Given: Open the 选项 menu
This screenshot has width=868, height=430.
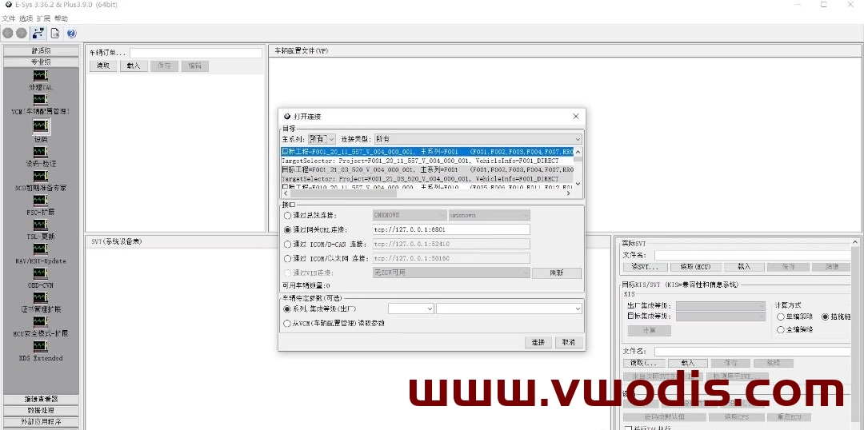Looking at the screenshot, I should pos(26,18).
